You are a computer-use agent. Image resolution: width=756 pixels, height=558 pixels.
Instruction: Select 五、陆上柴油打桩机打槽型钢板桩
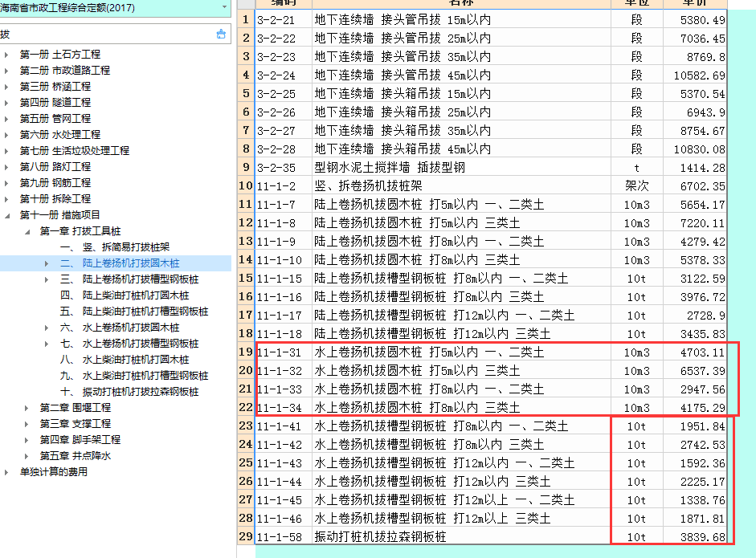tap(134, 312)
